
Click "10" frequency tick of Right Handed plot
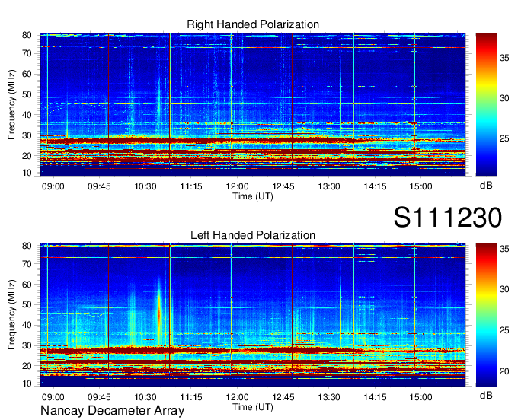click(27, 173)
